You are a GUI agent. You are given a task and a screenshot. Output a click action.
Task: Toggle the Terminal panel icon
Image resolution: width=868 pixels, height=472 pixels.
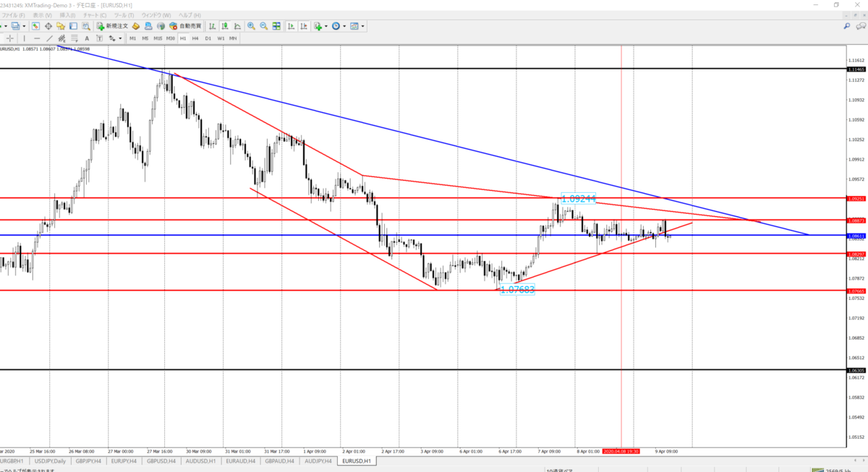[73, 26]
